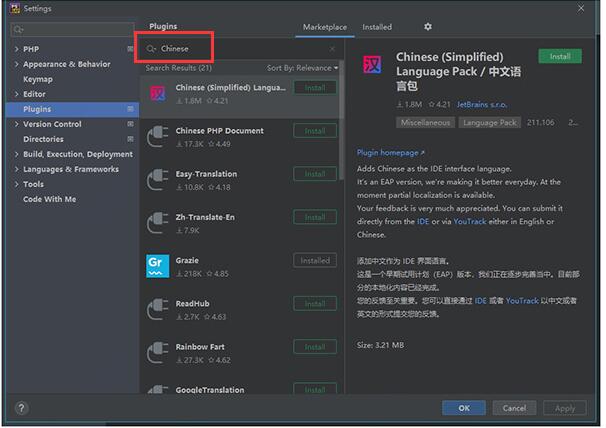The image size is (606, 428).
Task: Open the plugins gear settings icon
Action: coord(428,27)
